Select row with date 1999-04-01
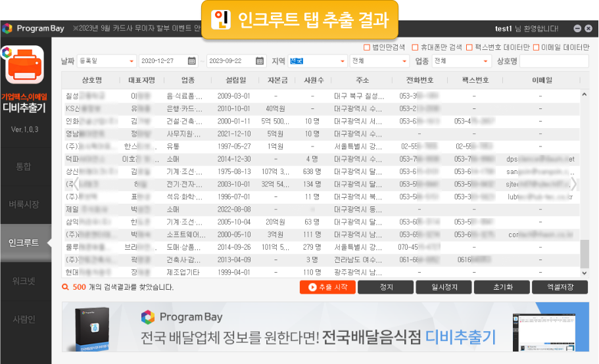Viewport: 599px width, 364px height. pyautogui.click(x=321, y=272)
